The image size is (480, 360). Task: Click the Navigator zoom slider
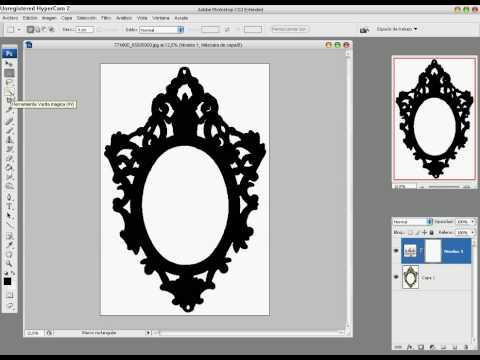click(x=444, y=187)
